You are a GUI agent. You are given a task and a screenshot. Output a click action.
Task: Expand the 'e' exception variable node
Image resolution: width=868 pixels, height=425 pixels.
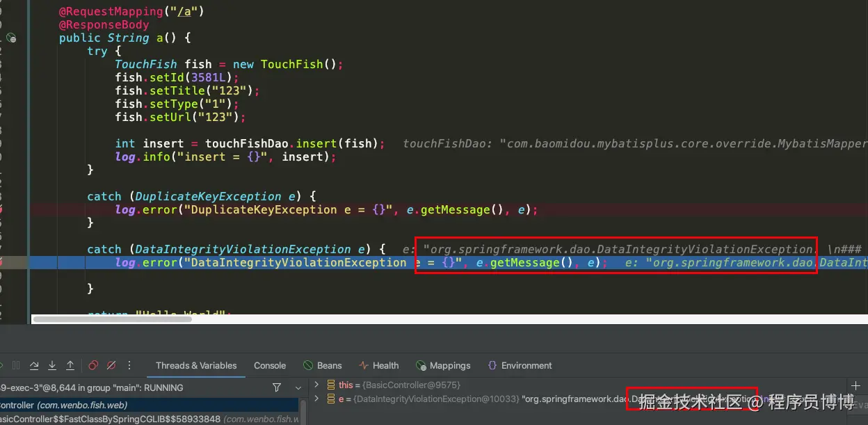tap(316, 399)
